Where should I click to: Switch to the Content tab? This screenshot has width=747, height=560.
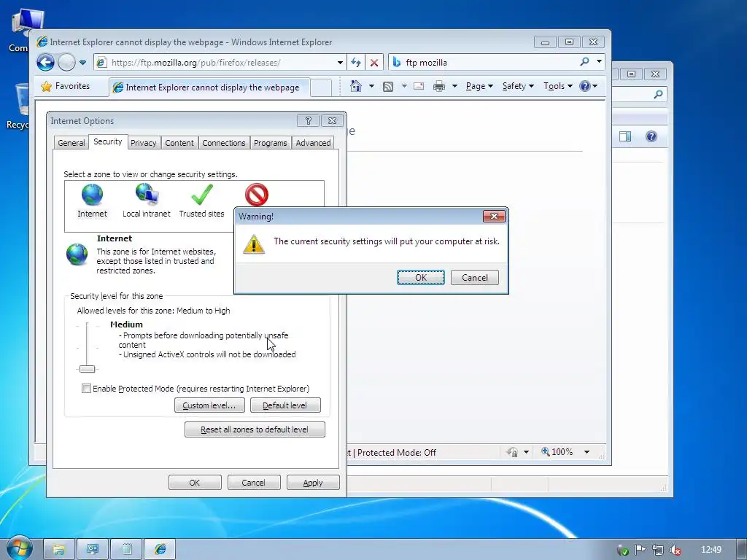tap(179, 143)
